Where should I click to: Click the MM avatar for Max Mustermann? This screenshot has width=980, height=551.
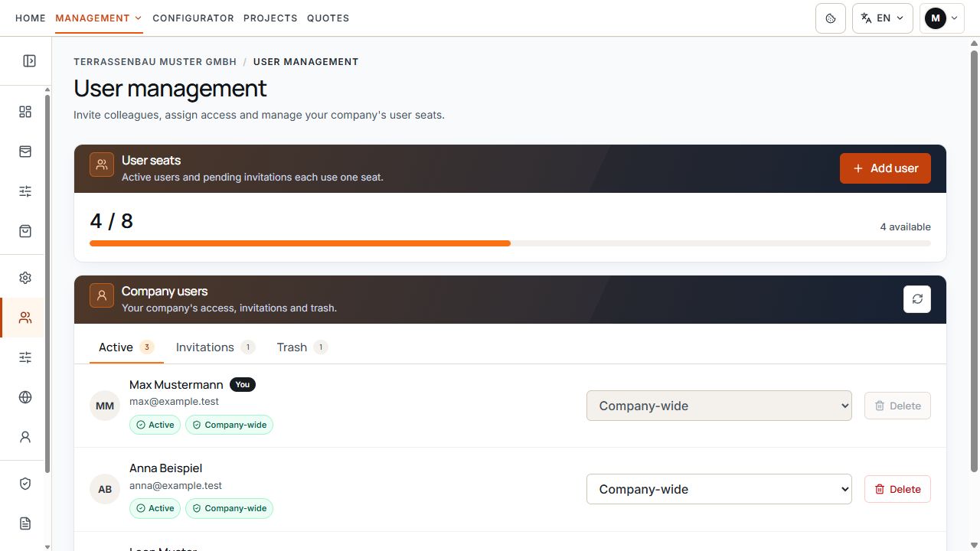pos(105,406)
